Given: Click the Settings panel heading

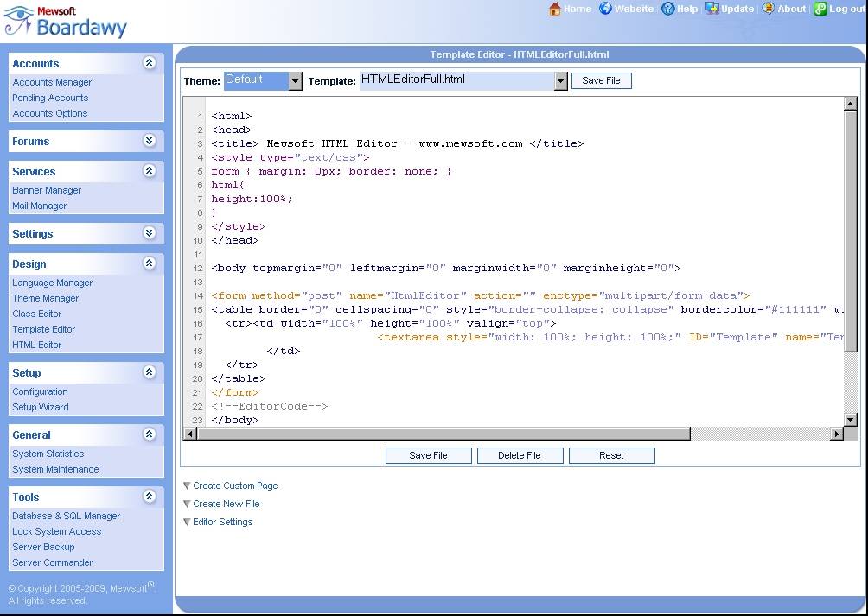Looking at the screenshot, I should click(33, 234).
